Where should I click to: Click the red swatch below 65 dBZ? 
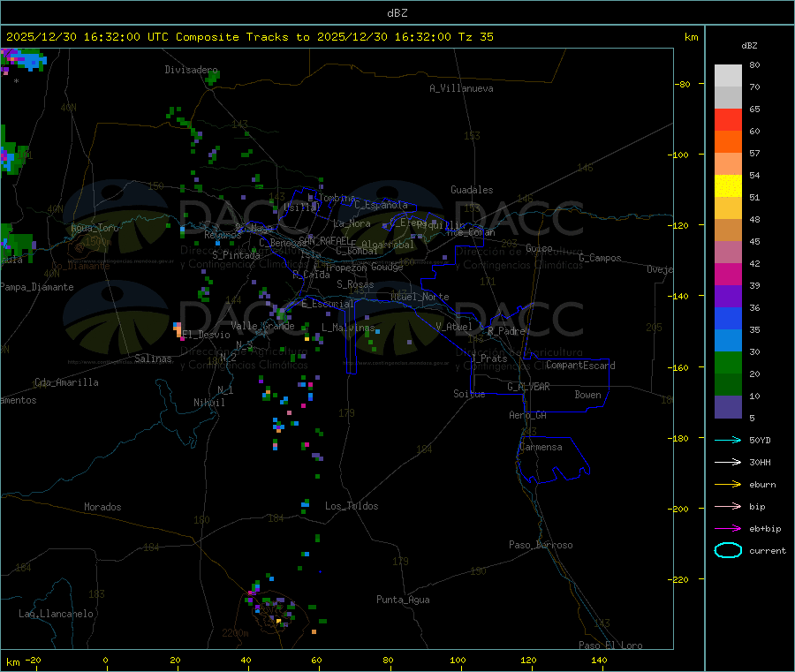(728, 119)
